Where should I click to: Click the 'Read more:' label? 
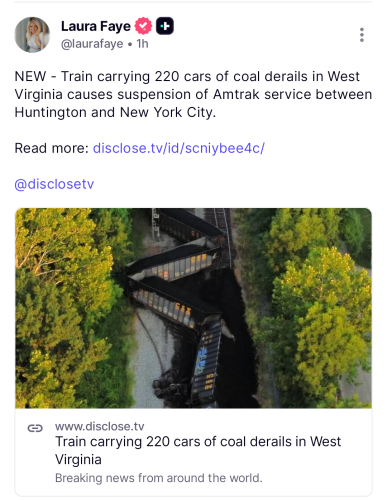52,148
